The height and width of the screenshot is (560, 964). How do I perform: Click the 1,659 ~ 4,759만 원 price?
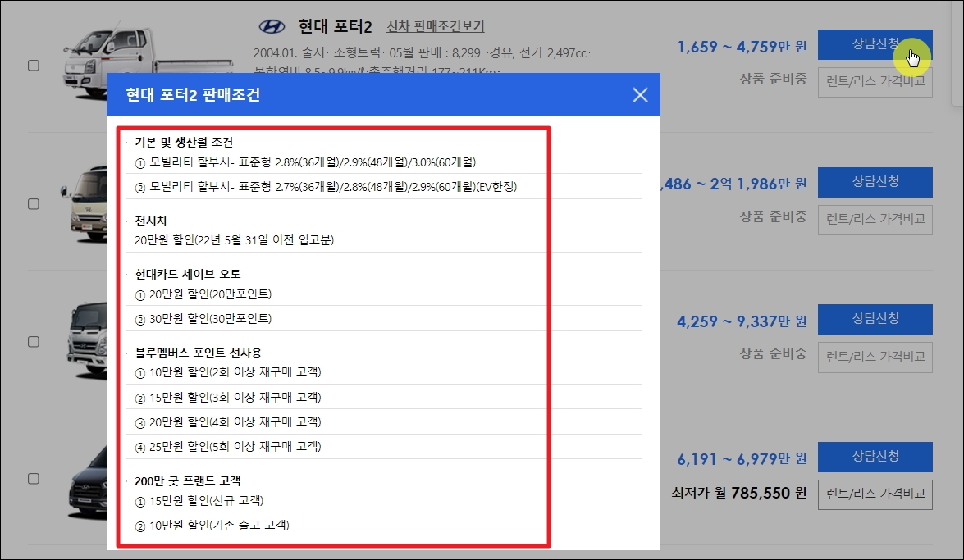742,47
